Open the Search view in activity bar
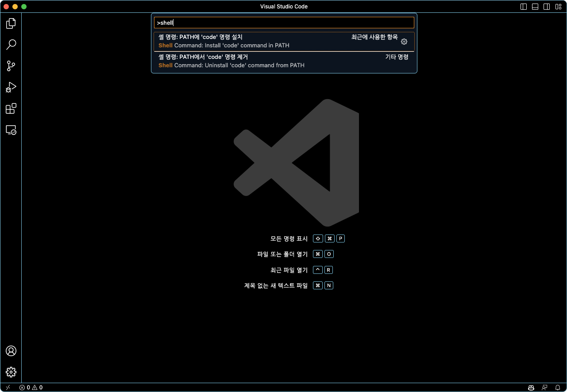Screen dimensions: 567x392 11,45
